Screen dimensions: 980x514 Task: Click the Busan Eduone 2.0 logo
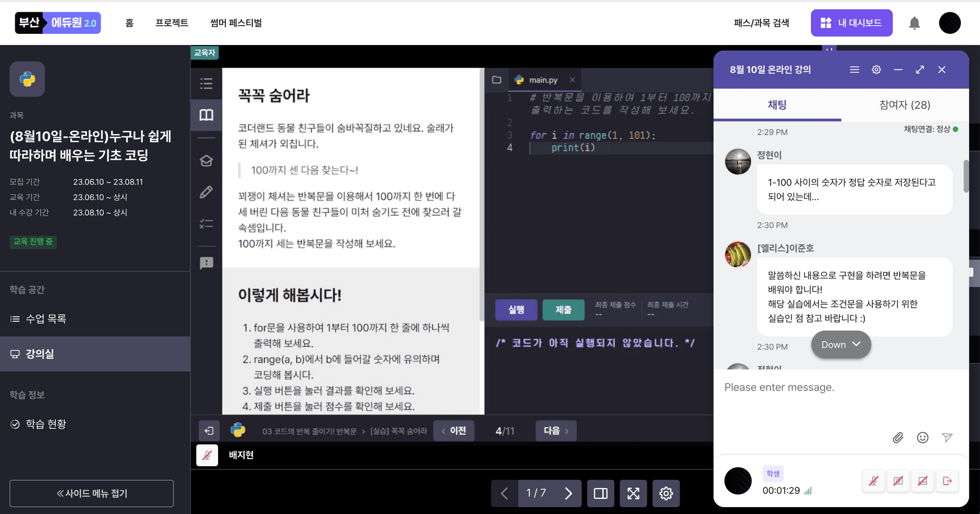(x=58, y=23)
